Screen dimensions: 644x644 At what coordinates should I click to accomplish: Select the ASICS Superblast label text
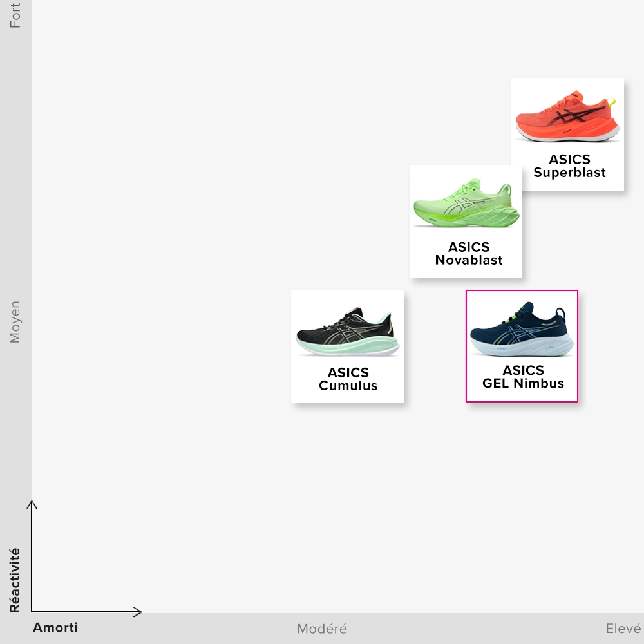pyautogui.click(x=569, y=166)
